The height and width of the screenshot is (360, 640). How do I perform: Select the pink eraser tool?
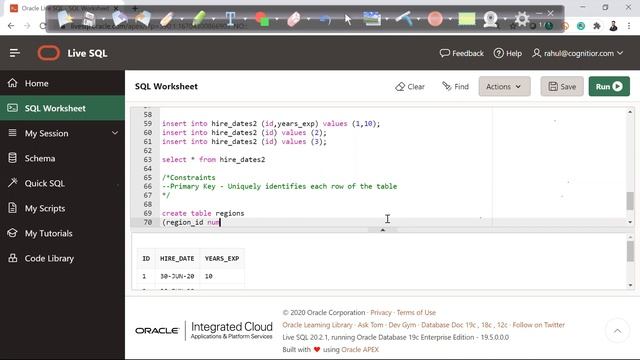(x=294, y=19)
